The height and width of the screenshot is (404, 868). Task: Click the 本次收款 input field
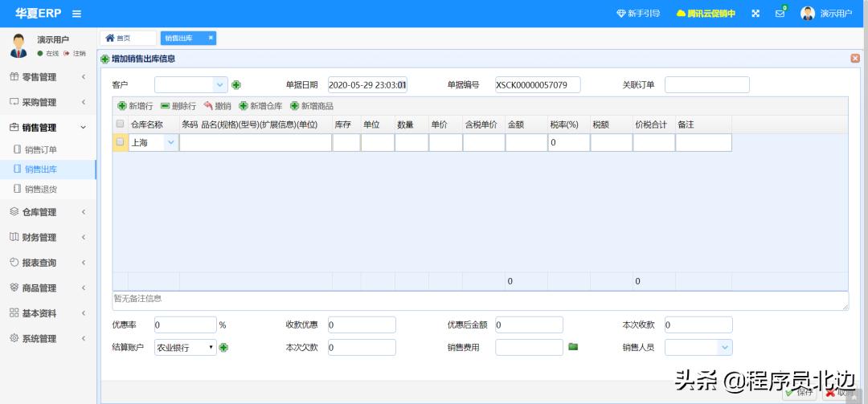click(698, 324)
